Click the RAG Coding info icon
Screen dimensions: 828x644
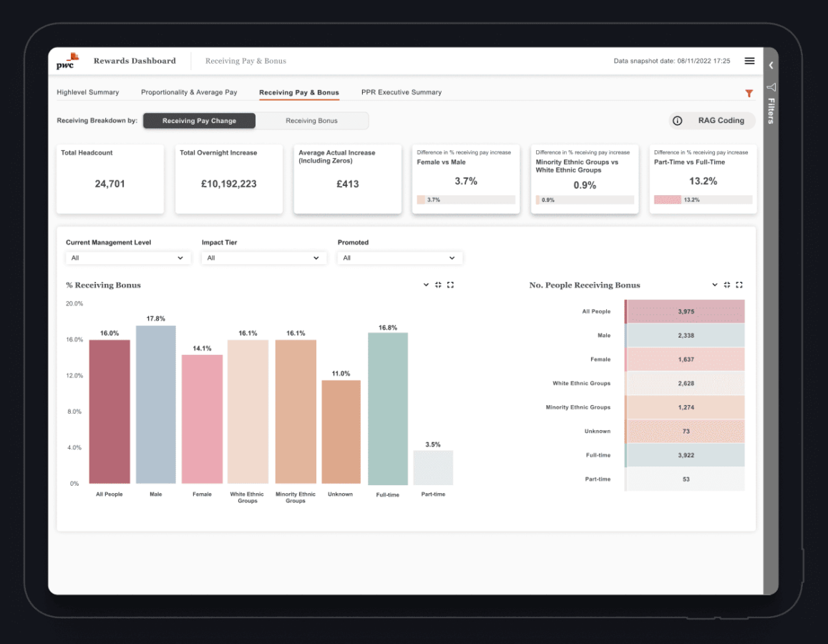point(677,121)
